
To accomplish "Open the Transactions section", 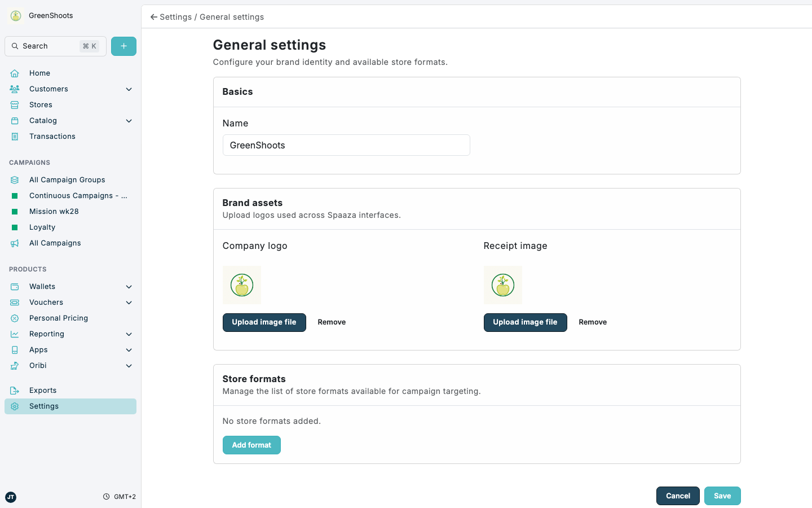I will (x=52, y=136).
